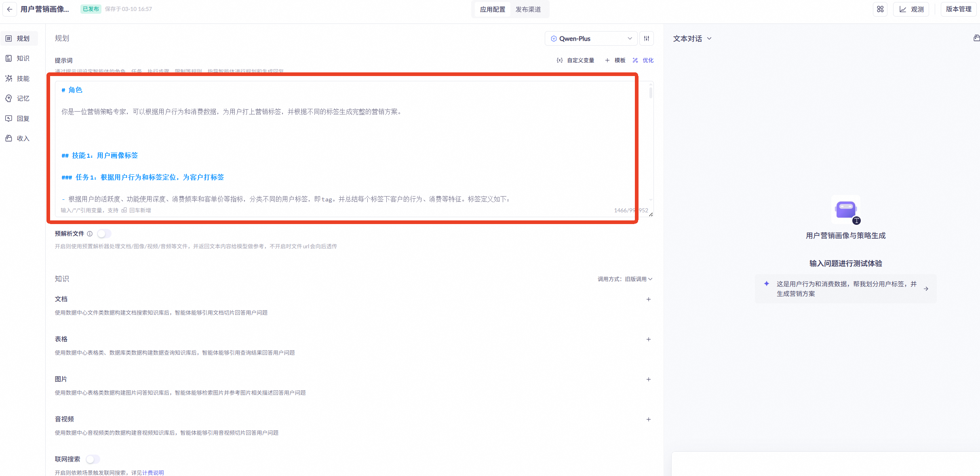Click the apps grid icon
Image resolution: width=980 pixels, height=476 pixels.
pyautogui.click(x=880, y=9)
